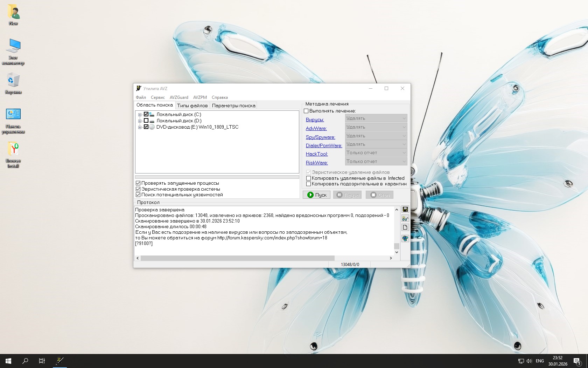Expand the DVD-дисковод (E:) tree node
Screen dimensions: 588x368
(x=140, y=127)
